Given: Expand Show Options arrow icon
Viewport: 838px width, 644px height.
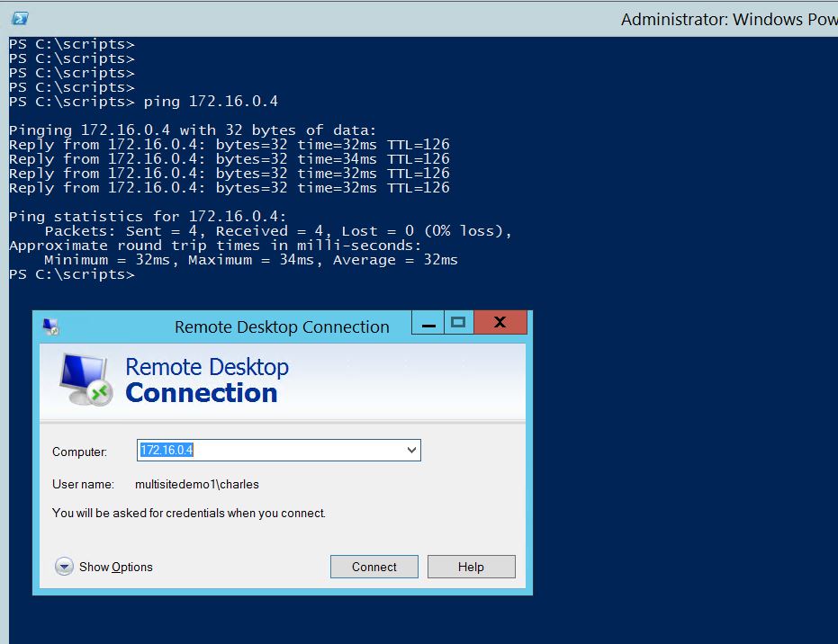Looking at the screenshot, I should 64,567.
